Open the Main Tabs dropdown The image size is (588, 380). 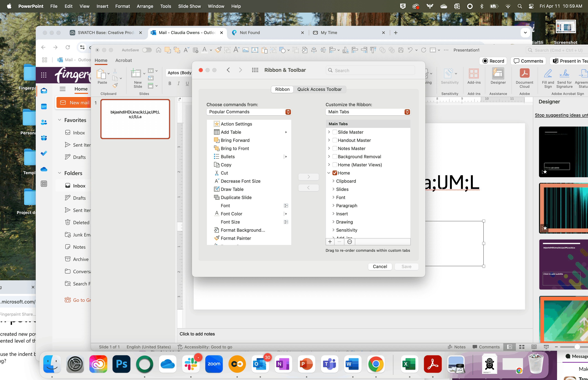click(x=368, y=112)
